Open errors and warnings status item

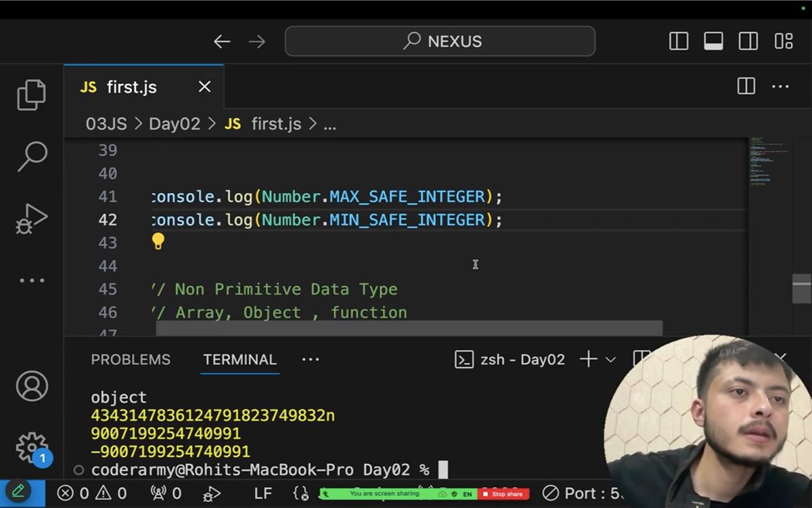click(x=91, y=493)
